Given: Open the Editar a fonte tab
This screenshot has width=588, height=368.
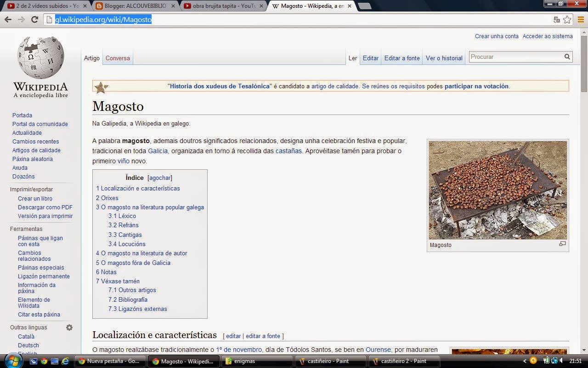Looking at the screenshot, I should point(402,58).
